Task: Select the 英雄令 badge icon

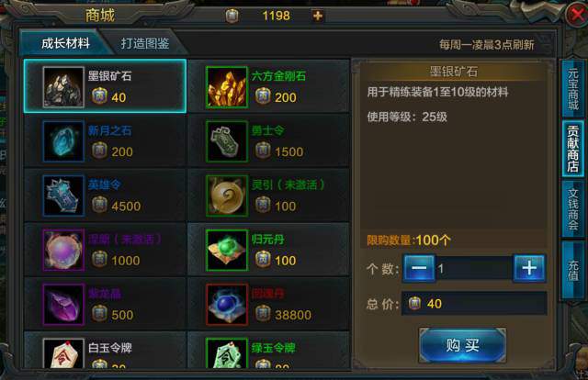Action: [x=63, y=196]
